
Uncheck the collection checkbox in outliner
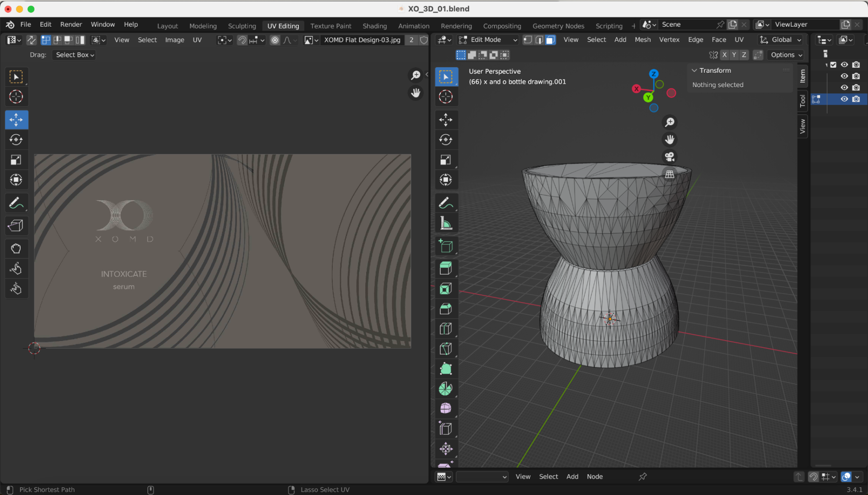click(x=833, y=65)
